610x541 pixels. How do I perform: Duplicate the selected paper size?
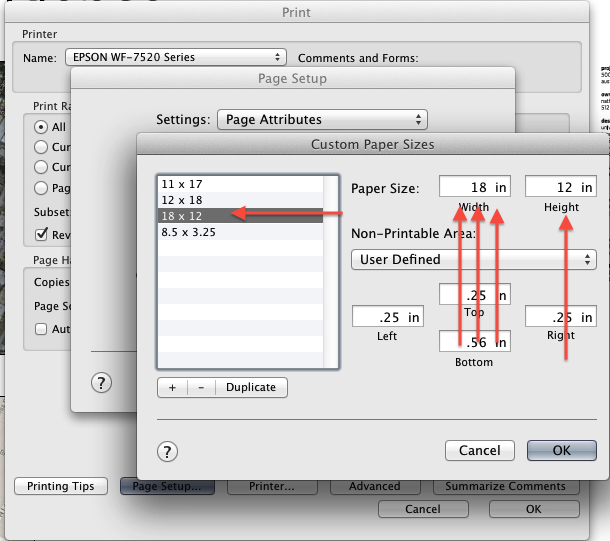[251, 387]
